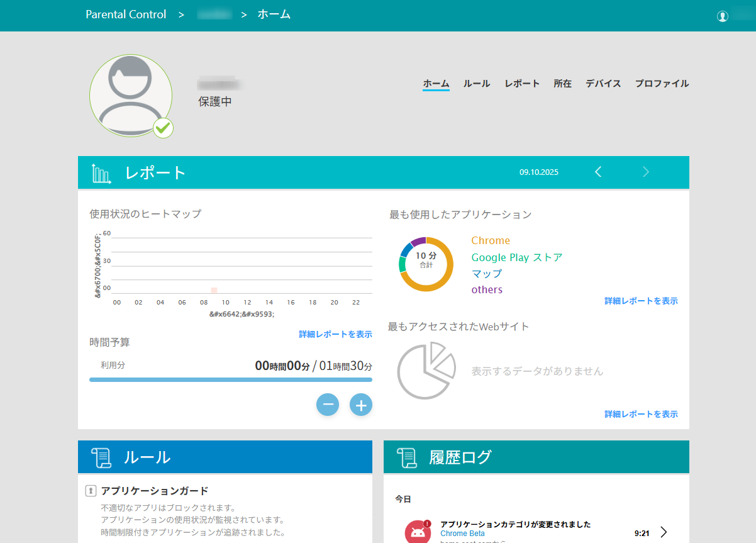This screenshot has width=756, height=543.
Task: Click the empty websites pie chart icon
Action: pos(426,371)
